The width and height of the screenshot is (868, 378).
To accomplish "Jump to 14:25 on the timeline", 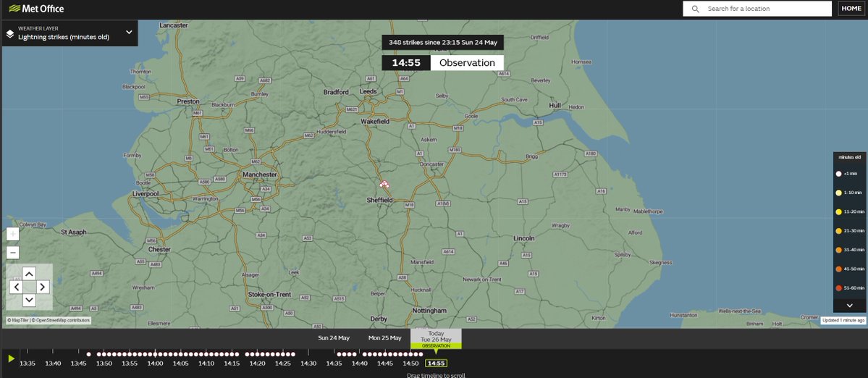I will (x=283, y=364).
